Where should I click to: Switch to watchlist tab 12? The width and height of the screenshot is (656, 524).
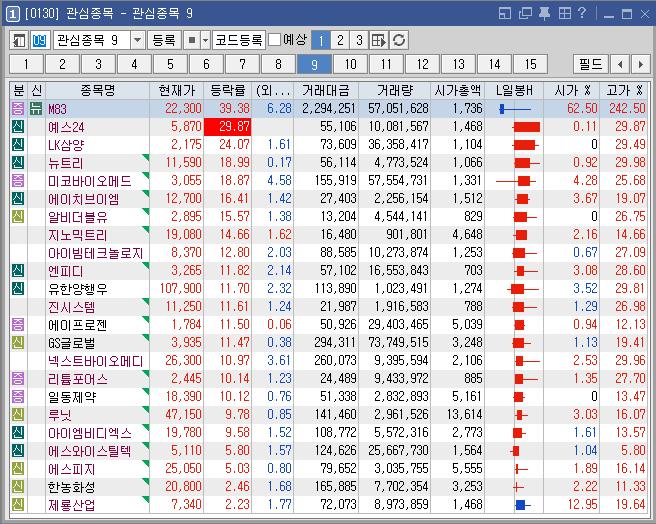point(422,64)
